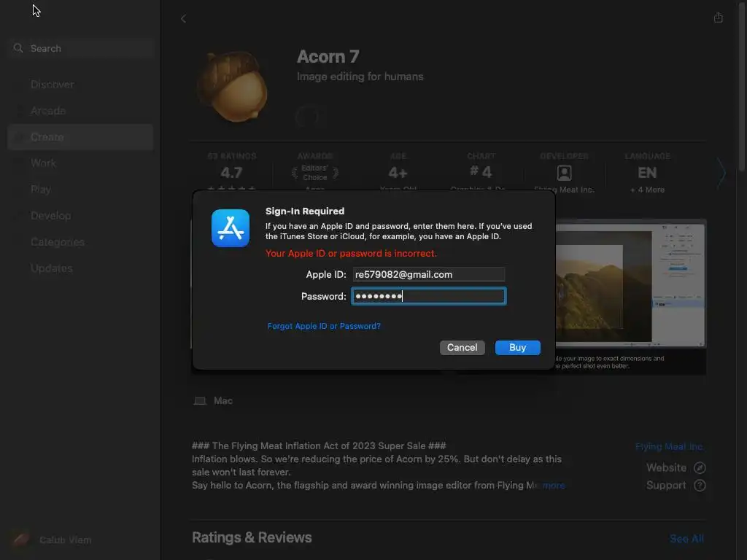This screenshot has width=747, height=560.
Task: Click the Cancel button in dialog
Action: (462, 348)
